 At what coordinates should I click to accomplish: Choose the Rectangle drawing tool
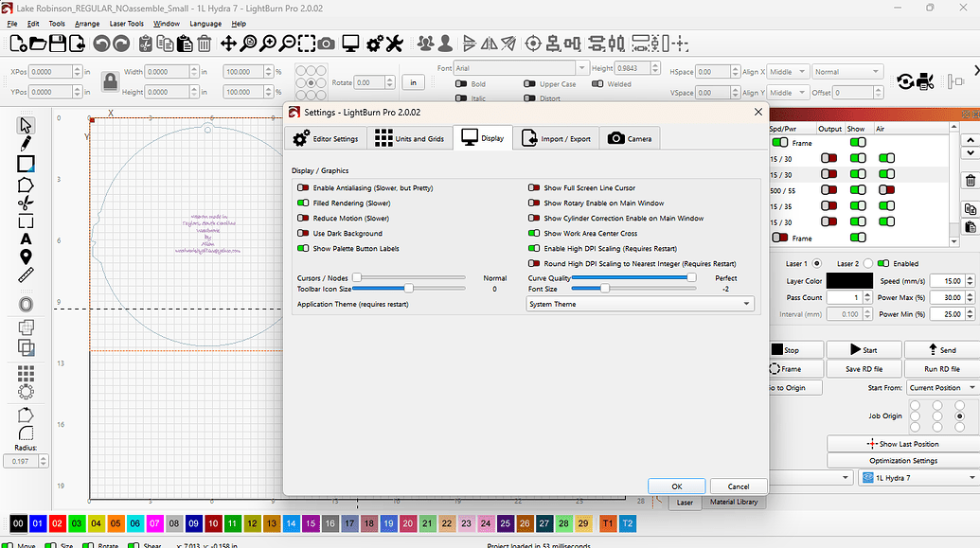coord(26,166)
